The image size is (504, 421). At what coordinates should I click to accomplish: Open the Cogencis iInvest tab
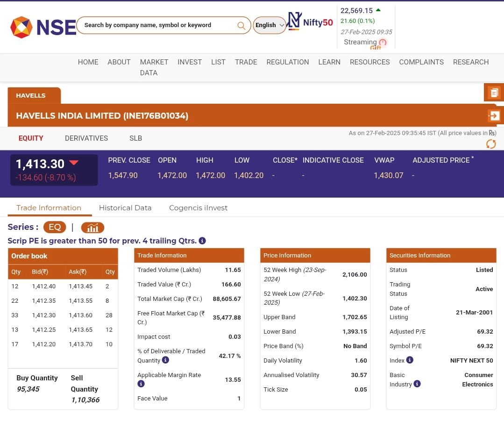[198, 208]
